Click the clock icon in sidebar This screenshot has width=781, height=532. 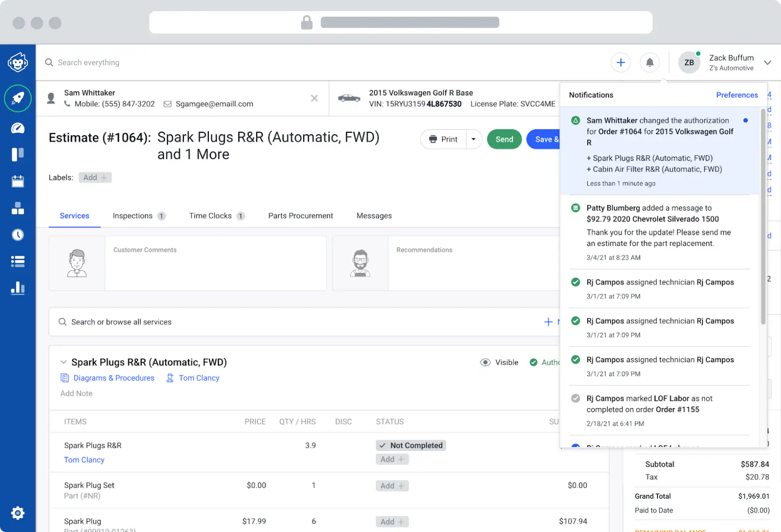click(x=18, y=235)
